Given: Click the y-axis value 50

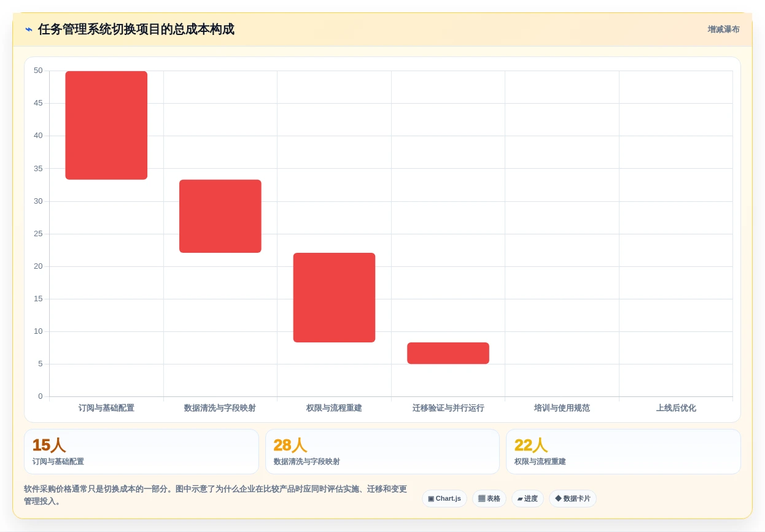Looking at the screenshot, I should pyautogui.click(x=38, y=71).
